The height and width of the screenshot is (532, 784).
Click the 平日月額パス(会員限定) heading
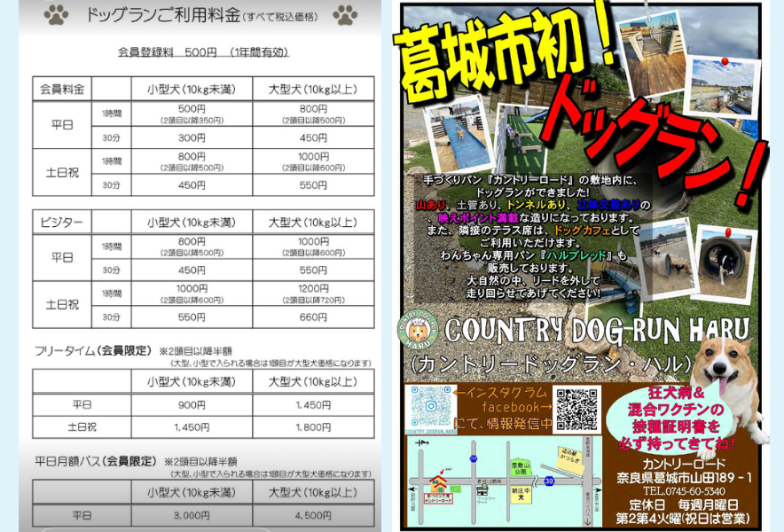click(x=96, y=461)
